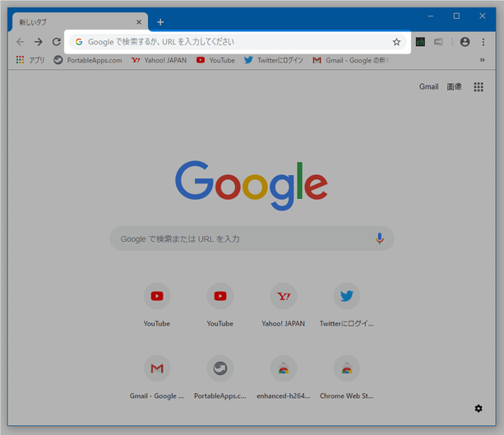
Task: Click the address bar URL field
Action: (x=238, y=42)
